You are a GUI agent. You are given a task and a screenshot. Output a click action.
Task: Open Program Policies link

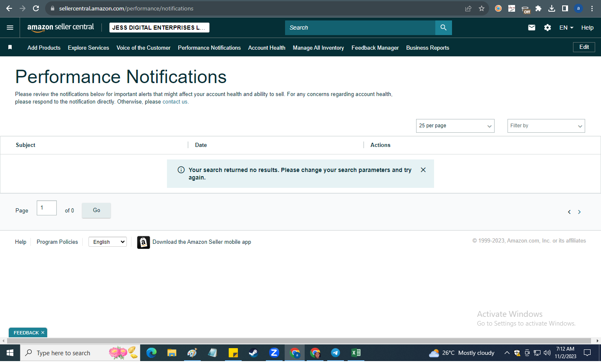(57, 242)
